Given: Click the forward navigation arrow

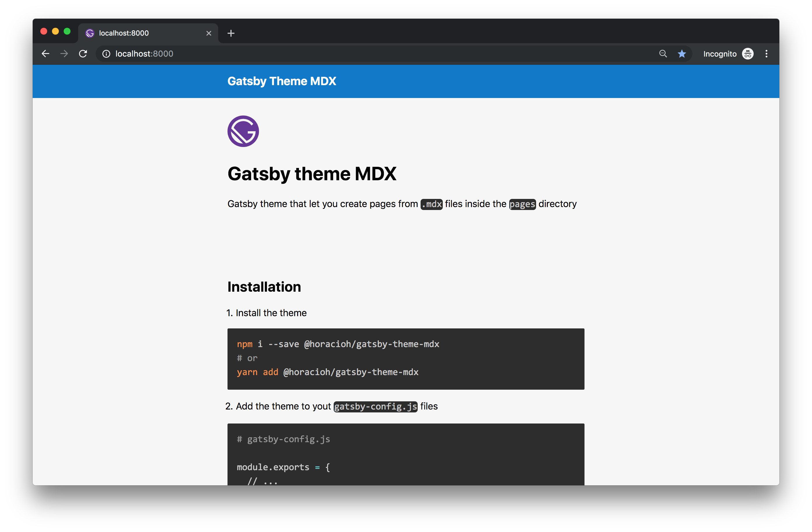Looking at the screenshot, I should pyautogui.click(x=64, y=54).
